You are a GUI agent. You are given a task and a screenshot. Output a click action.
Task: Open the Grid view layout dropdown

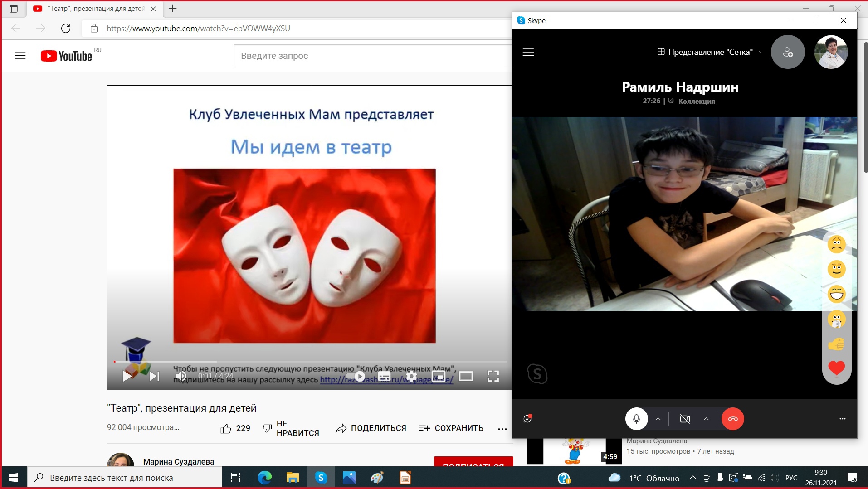(710, 52)
